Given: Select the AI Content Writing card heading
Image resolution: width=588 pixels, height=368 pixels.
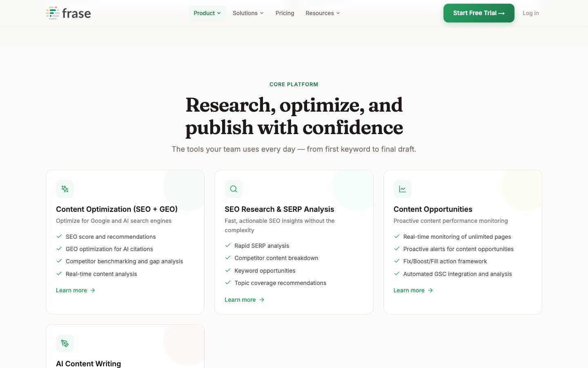Looking at the screenshot, I should pos(88,364).
